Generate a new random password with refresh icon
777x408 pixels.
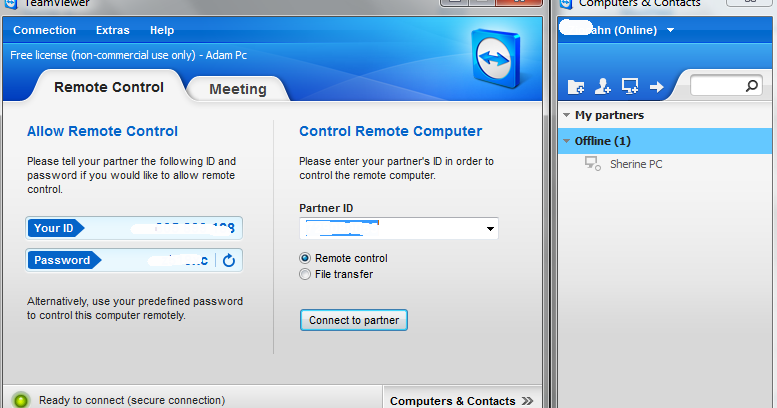click(x=229, y=261)
